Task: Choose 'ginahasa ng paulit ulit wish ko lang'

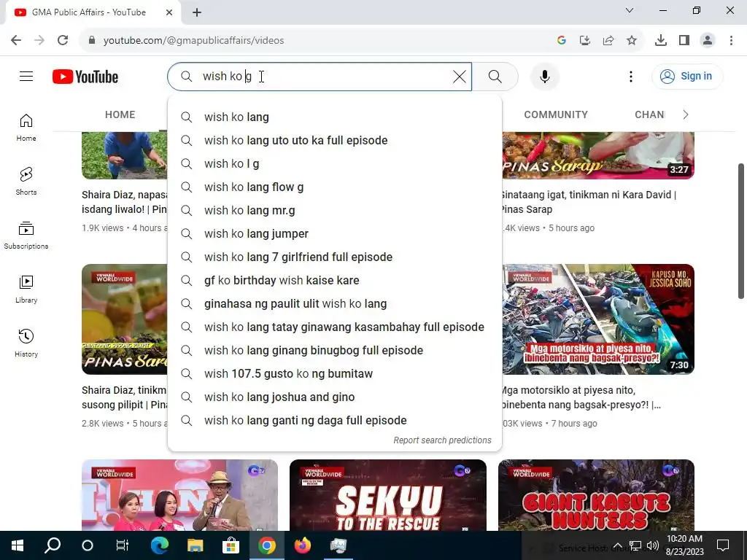Action: tap(334, 304)
